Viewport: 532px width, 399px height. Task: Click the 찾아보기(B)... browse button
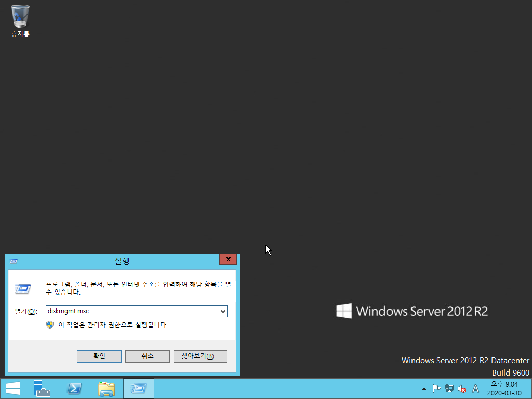(200, 356)
